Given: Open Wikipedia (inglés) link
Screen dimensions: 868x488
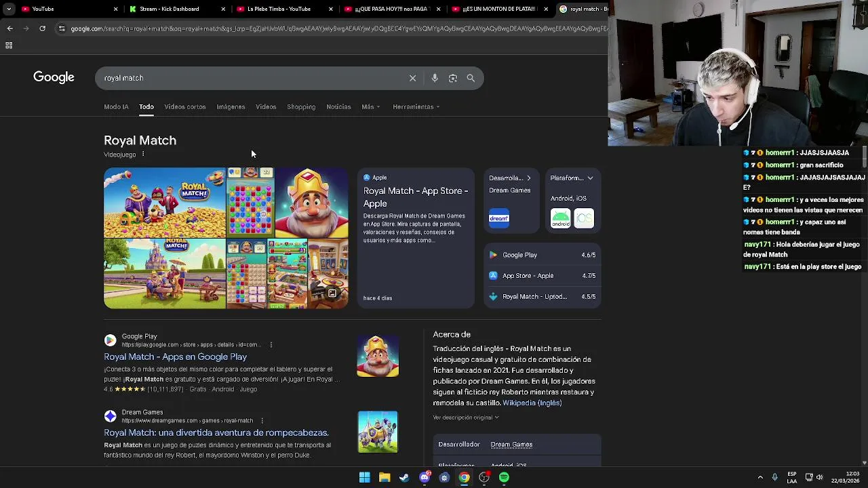Looking at the screenshot, I should (532, 403).
